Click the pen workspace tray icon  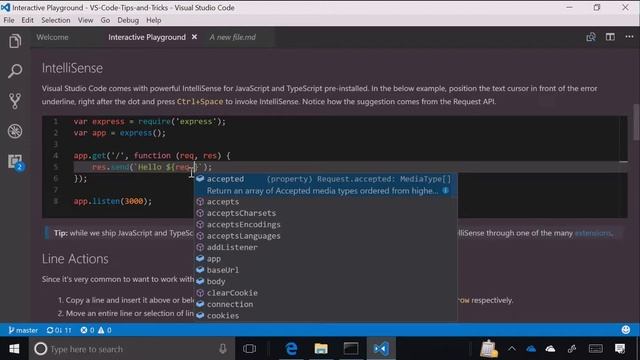point(572,349)
